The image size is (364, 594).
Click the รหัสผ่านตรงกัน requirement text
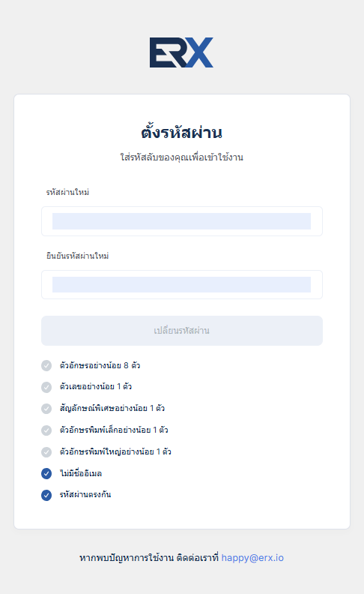85,494
